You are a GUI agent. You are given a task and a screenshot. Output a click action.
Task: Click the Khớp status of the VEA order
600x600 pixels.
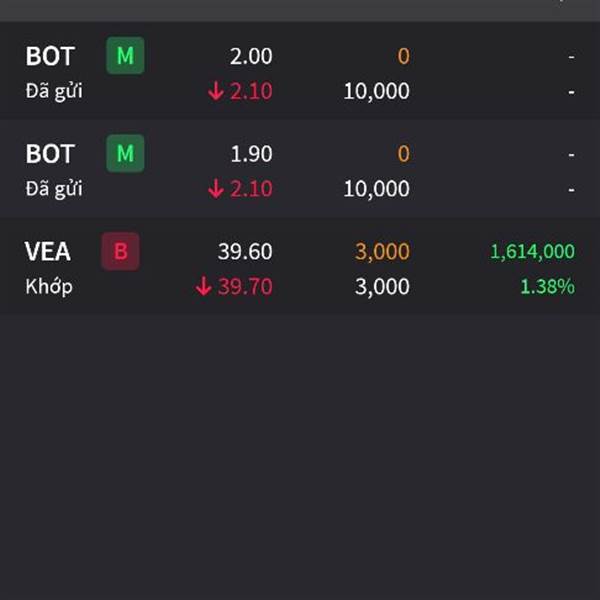pyautogui.click(x=49, y=287)
